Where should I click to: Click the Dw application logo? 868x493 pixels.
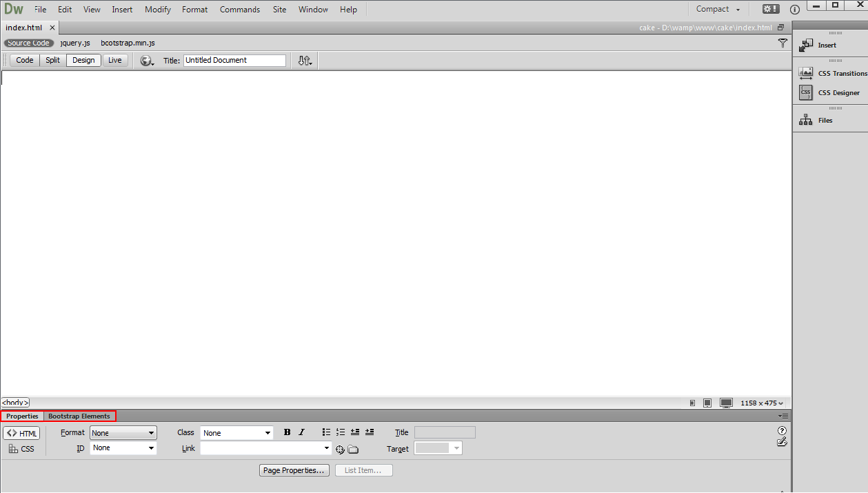(14, 10)
